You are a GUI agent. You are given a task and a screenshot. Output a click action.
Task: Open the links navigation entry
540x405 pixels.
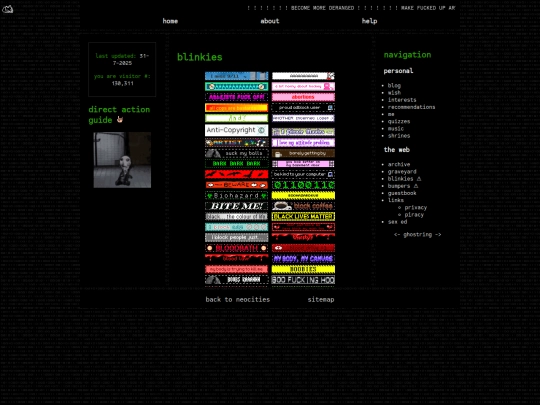click(396, 200)
